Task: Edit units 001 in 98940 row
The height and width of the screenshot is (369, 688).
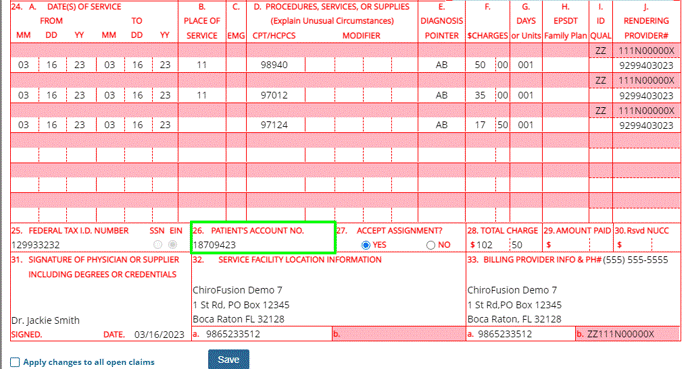Action: [x=526, y=65]
